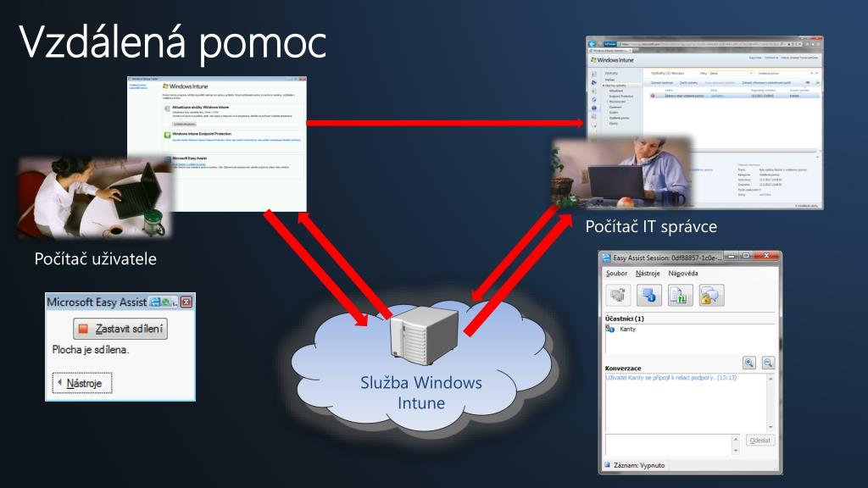Maximize the Easy Assist Session window
This screenshot has width=868, height=488.
pos(746,256)
